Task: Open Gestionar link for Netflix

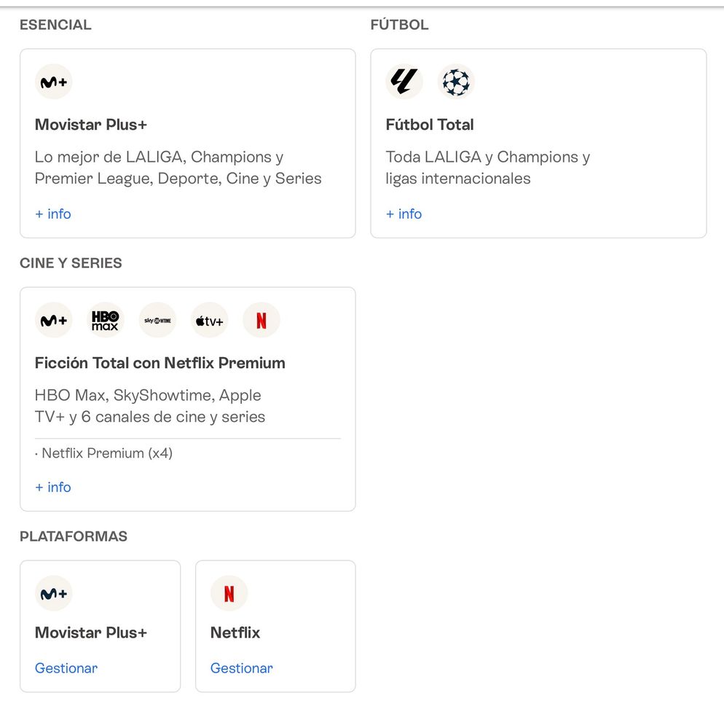Action: tap(241, 668)
